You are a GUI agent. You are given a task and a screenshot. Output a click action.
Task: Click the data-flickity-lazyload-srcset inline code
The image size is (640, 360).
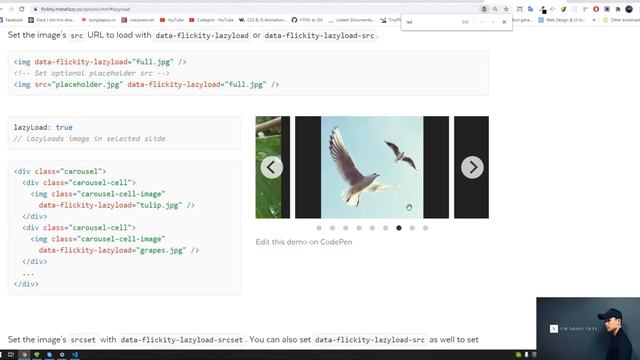182,340
